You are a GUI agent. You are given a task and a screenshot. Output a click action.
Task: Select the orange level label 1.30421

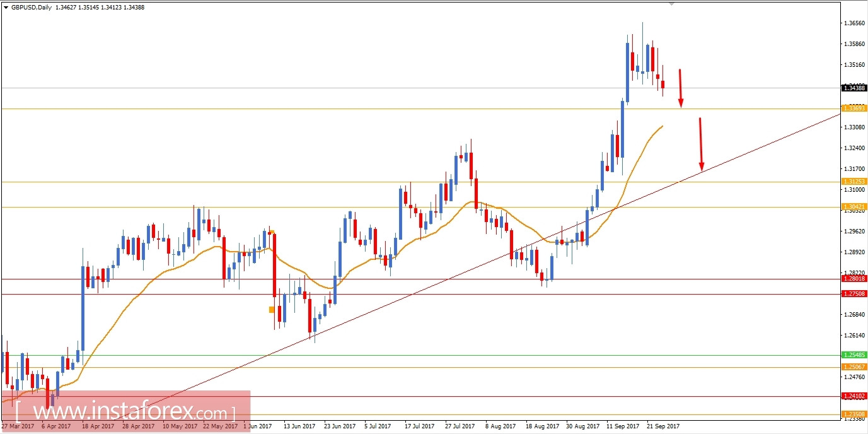pos(854,206)
